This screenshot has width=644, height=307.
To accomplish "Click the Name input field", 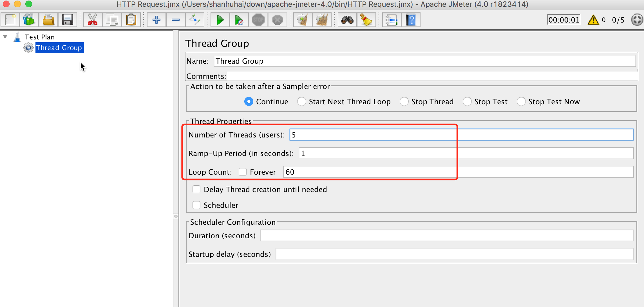I will tap(424, 61).
